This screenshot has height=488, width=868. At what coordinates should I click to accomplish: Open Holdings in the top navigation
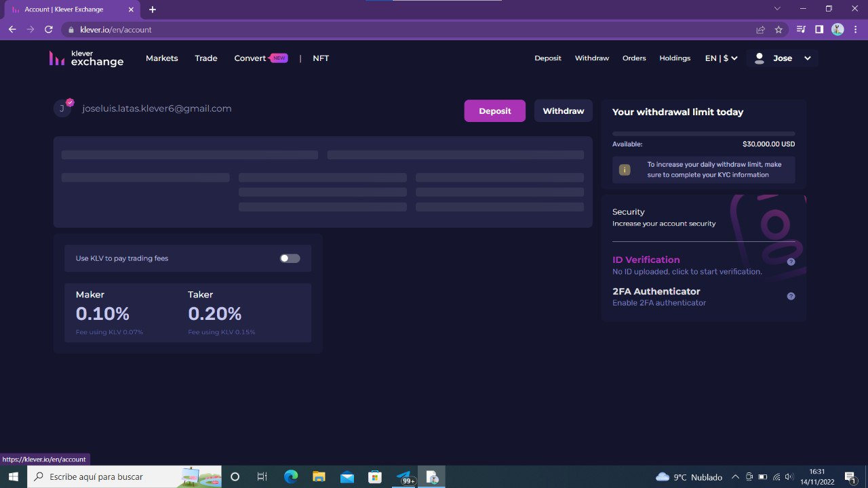coord(675,58)
